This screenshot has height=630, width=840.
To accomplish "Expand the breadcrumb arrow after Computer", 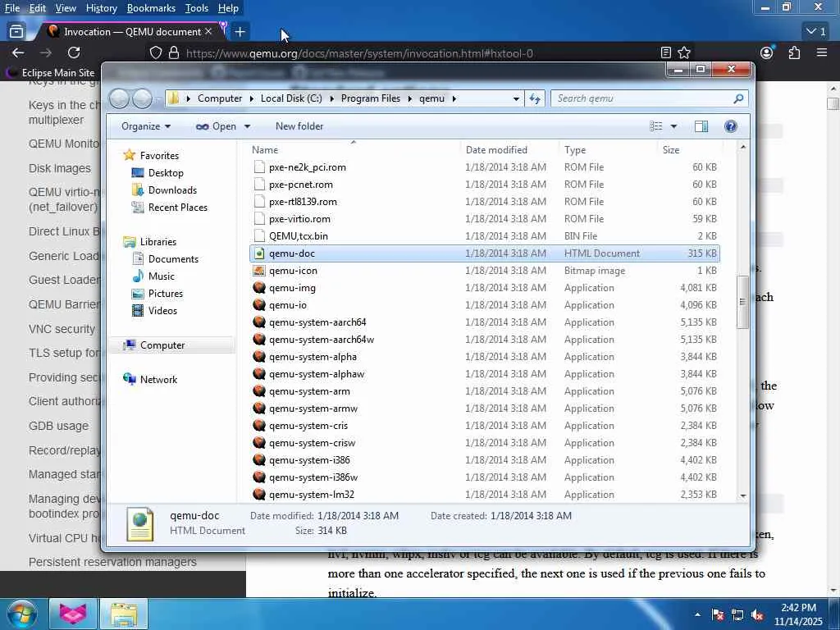I will (252, 98).
